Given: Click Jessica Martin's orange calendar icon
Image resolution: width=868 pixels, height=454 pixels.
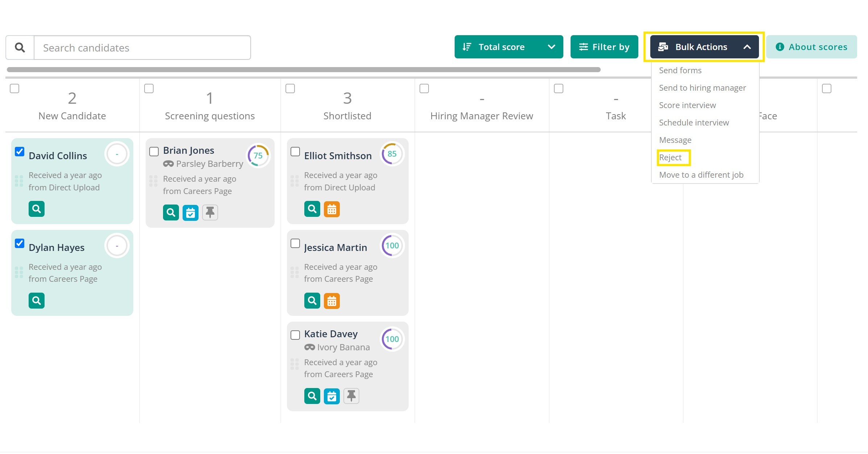Looking at the screenshot, I should pyautogui.click(x=332, y=301).
